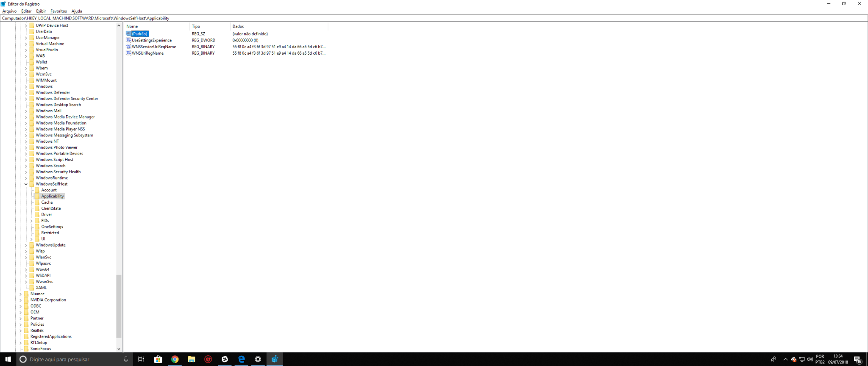The image size is (868, 366).
Task: Click the WNSServiceUriRegName binary value icon
Action: (128, 47)
